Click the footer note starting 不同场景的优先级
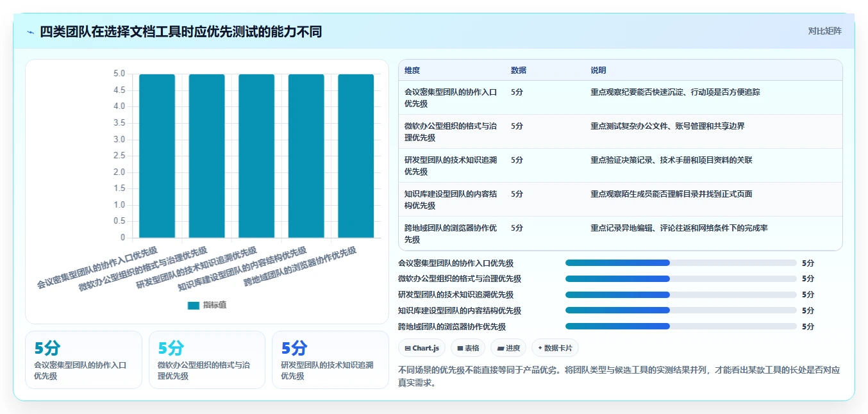The width and height of the screenshot is (868, 414). [619, 377]
